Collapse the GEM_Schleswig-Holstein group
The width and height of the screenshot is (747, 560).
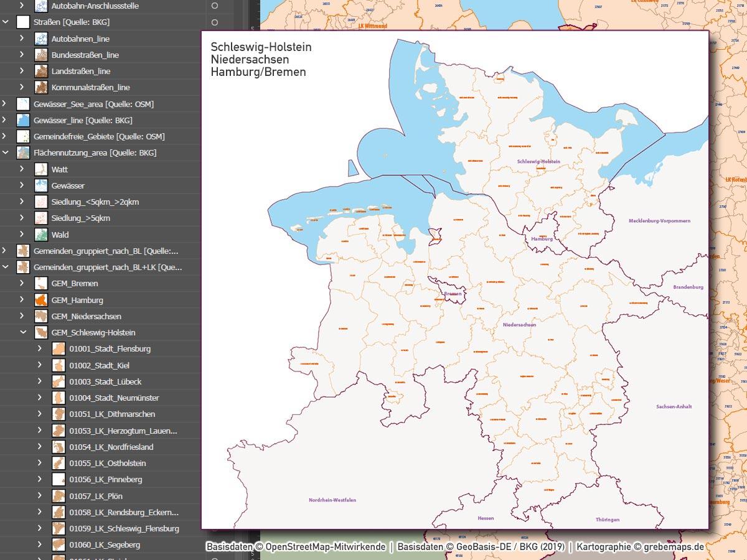(x=23, y=332)
